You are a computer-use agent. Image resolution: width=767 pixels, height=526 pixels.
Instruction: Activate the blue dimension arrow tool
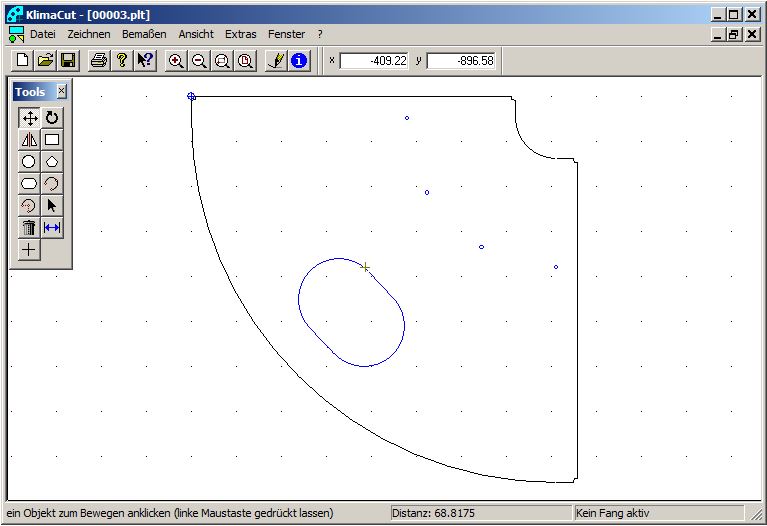point(52,228)
